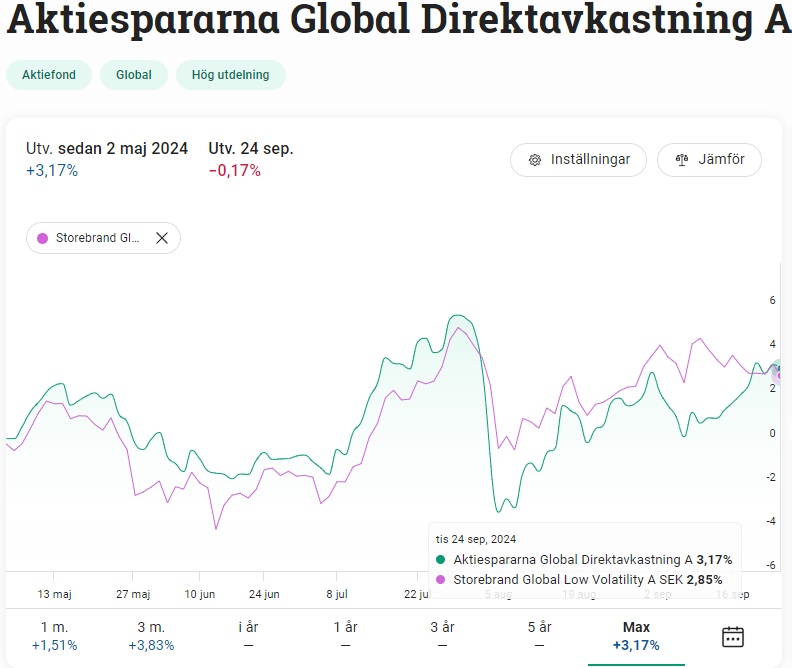Image resolution: width=792 pixels, height=668 pixels.
Task: Click the purple legend dot in tooltip
Action: [x=440, y=579]
